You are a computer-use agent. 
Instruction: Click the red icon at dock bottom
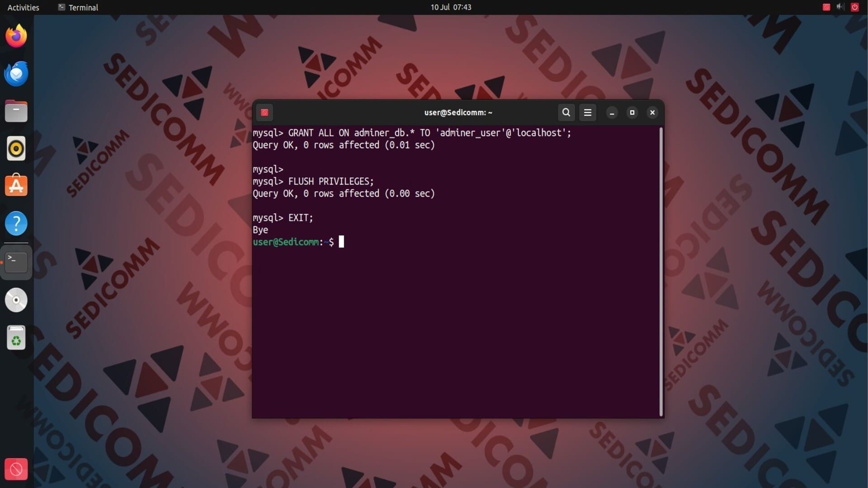click(16, 469)
